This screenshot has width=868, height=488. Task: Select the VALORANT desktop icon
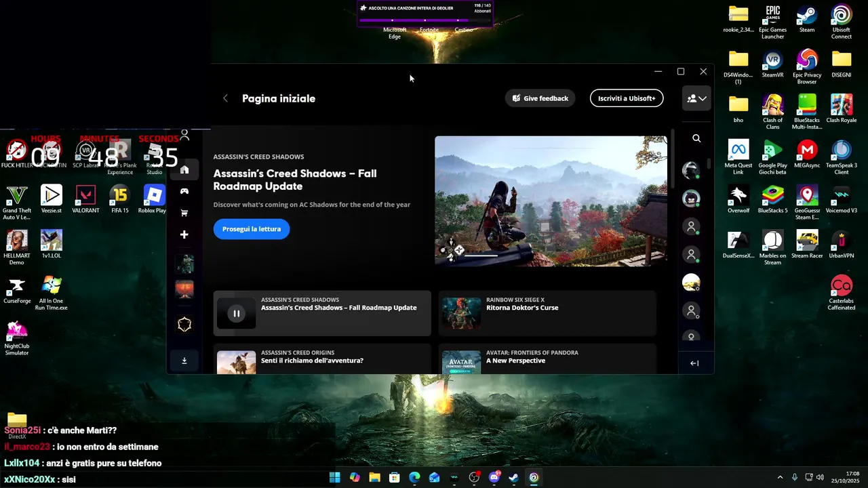[85, 200]
